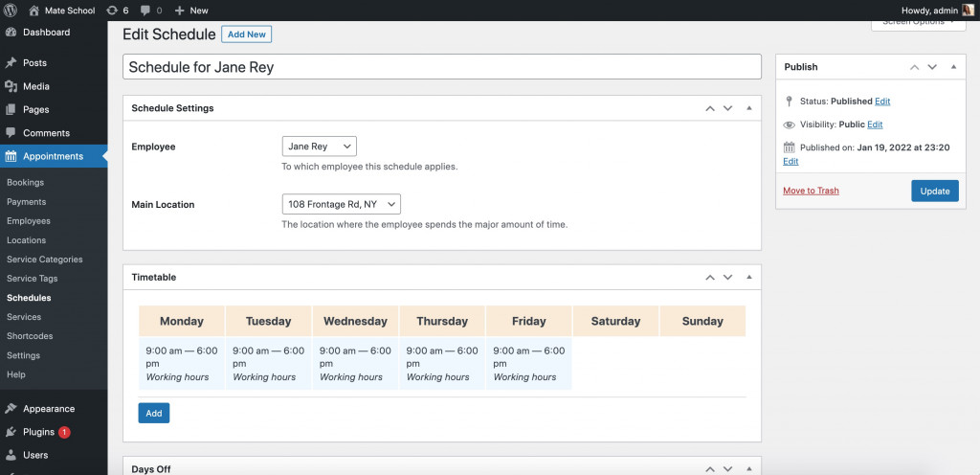
Task: Open the Appearance menu
Action: pos(48,409)
